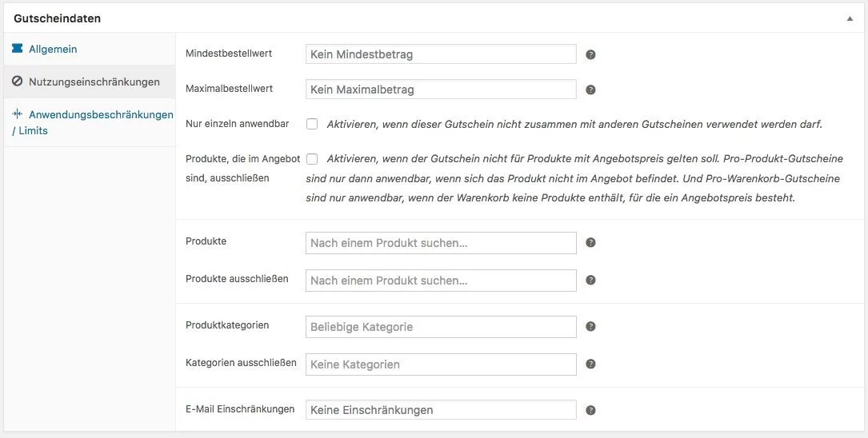Select the Nutzungseinschränkungen tab

click(x=94, y=82)
